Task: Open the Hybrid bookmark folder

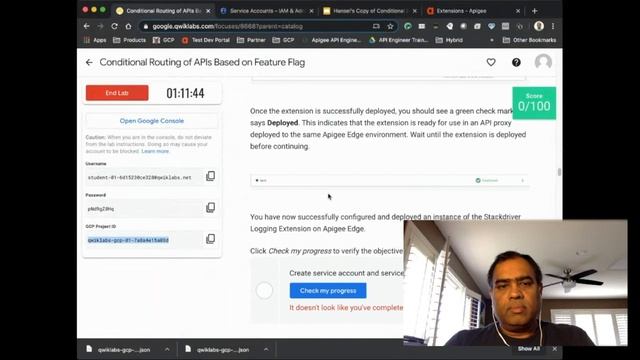Action: tap(449, 40)
